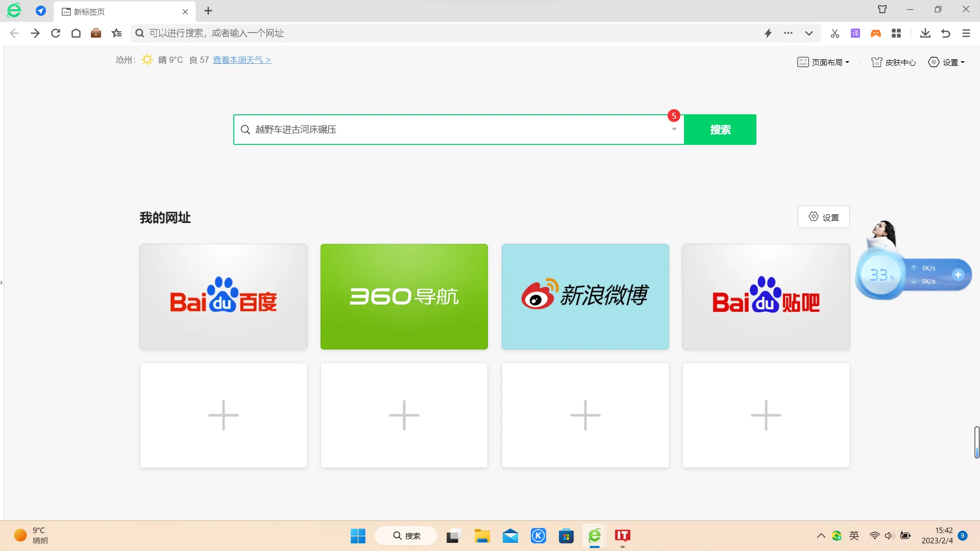Screen dimensions: 980x551
Task: Expand the left sidebar arrow handle
Action: pyautogui.click(x=2, y=282)
